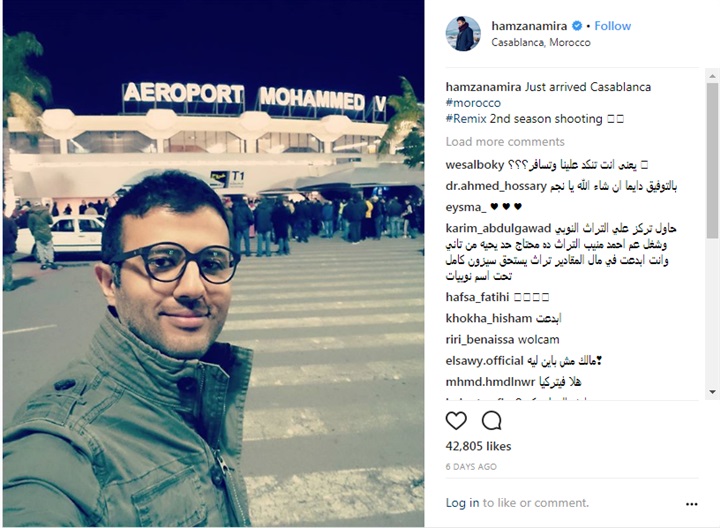
Task: Click the scroll up arrow in comments
Action: [712, 76]
